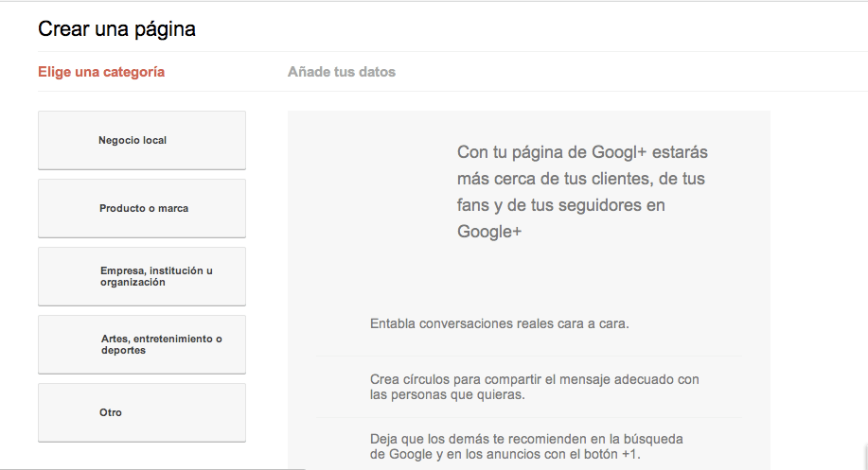Click the Crear una página heading
The image size is (868, 470).
[x=116, y=29]
